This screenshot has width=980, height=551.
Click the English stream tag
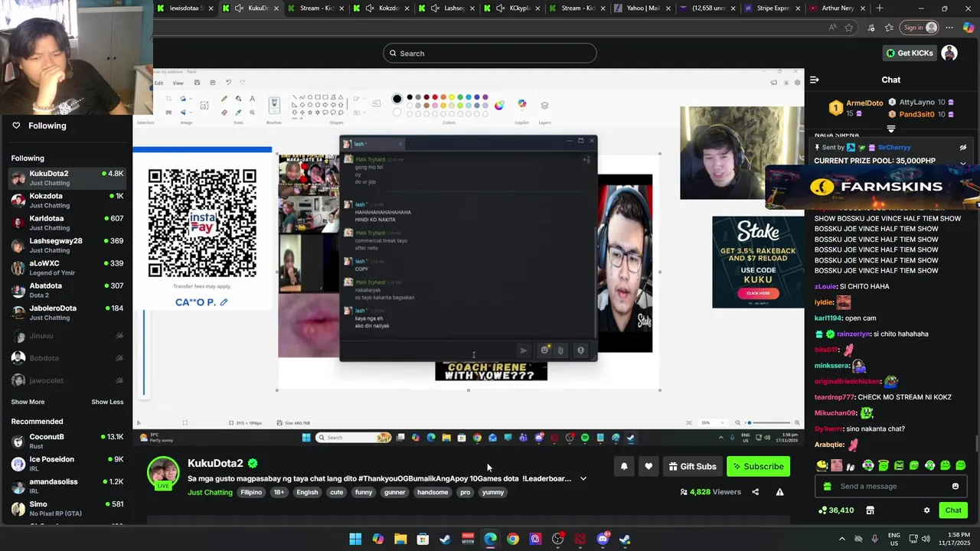tap(307, 492)
